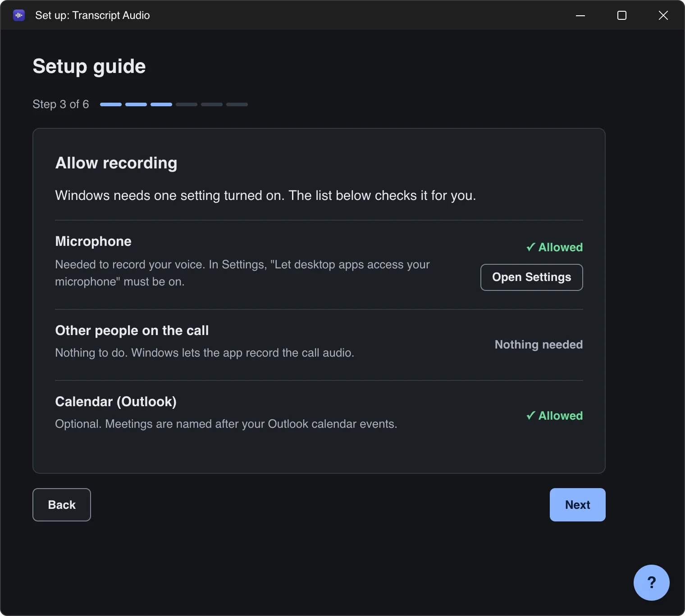Select the Microphone heading
This screenshot has width=685, height=616.
(x=93, y=241)
